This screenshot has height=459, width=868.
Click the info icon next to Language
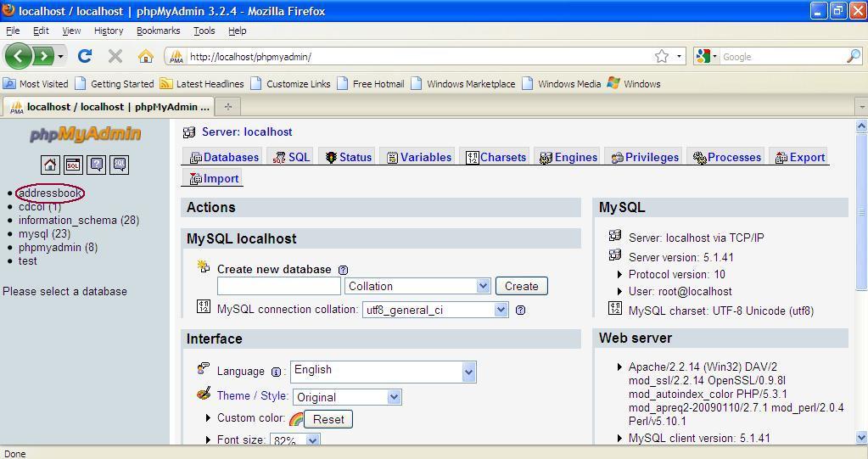click(276, 372)
